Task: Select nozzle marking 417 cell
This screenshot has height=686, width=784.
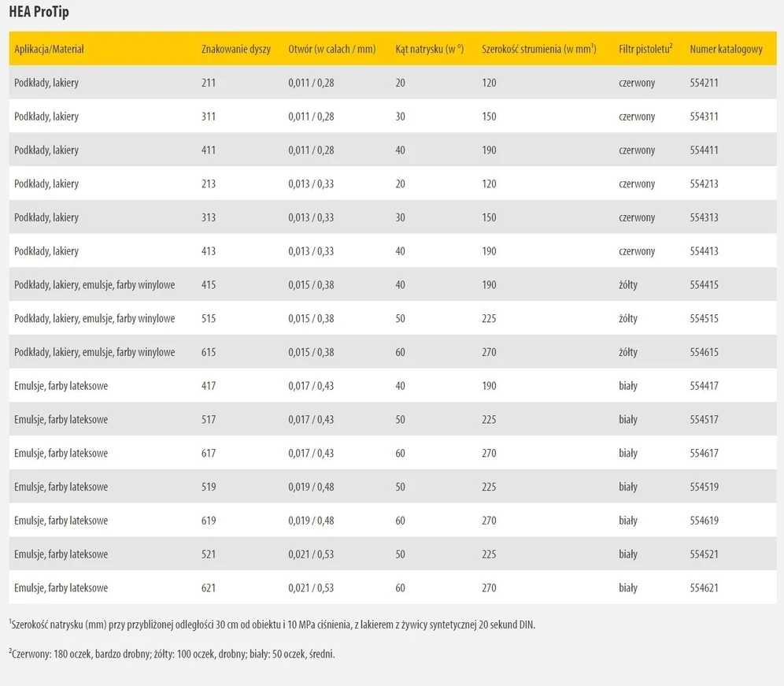Action: pyautogui.click(x=209, y=386)
